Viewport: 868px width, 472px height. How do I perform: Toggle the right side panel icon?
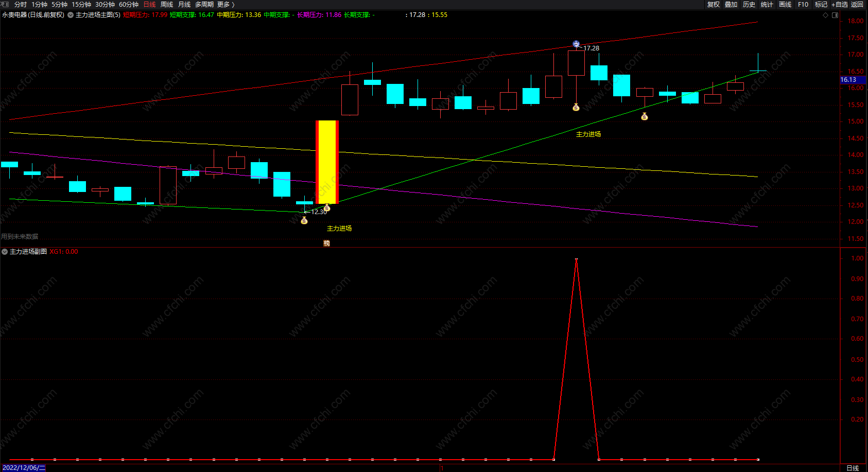click(835, 15)
